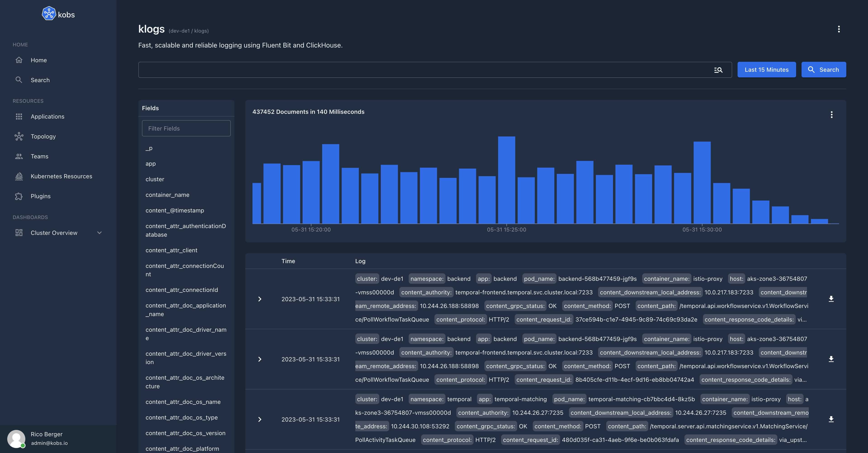The width and height of the screenshot is (868, 453).
Task: Click the Applications grid icon
Action: [19, 116]
